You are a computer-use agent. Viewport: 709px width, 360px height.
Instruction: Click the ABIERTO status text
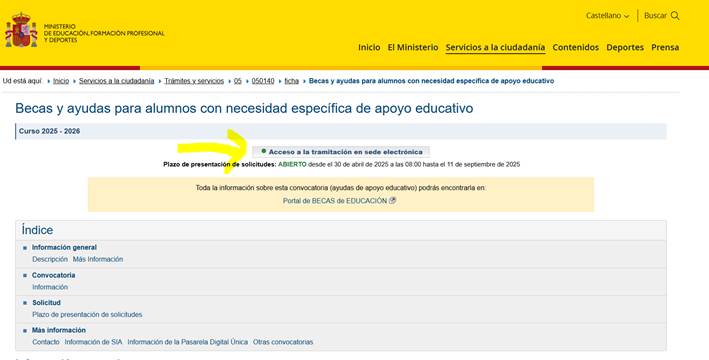click(x=292, y=165)
